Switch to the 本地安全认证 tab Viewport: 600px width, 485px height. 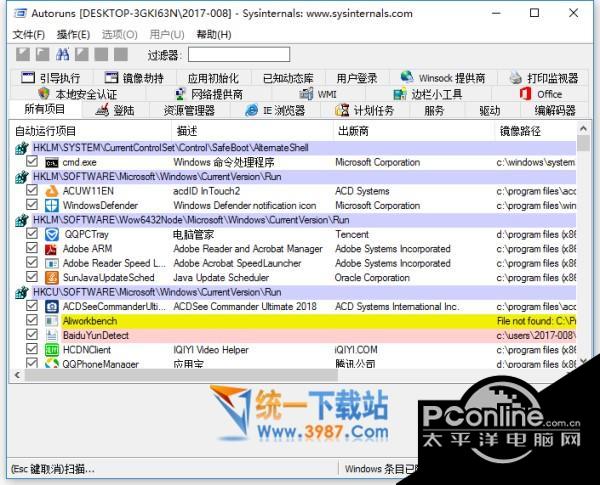click(78, 94)
